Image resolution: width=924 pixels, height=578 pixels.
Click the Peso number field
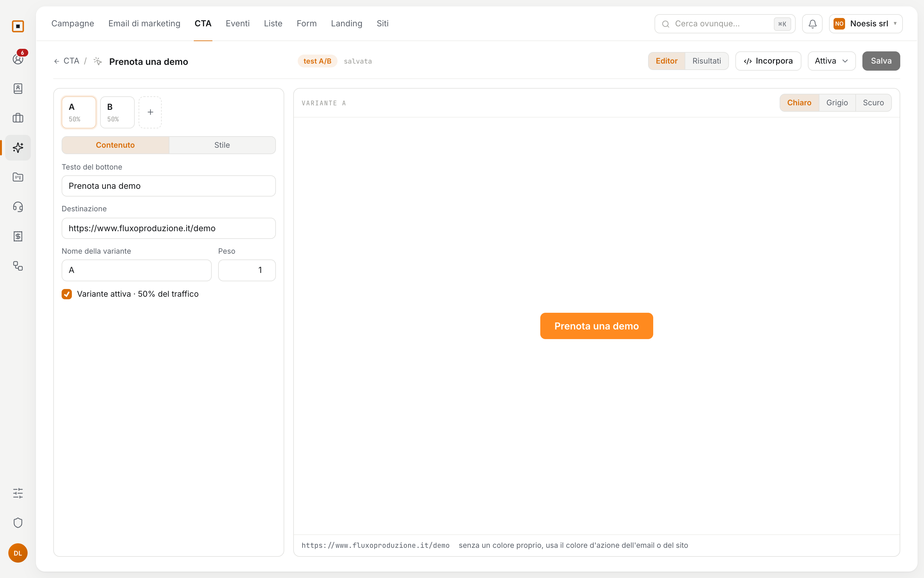point(247,270)
